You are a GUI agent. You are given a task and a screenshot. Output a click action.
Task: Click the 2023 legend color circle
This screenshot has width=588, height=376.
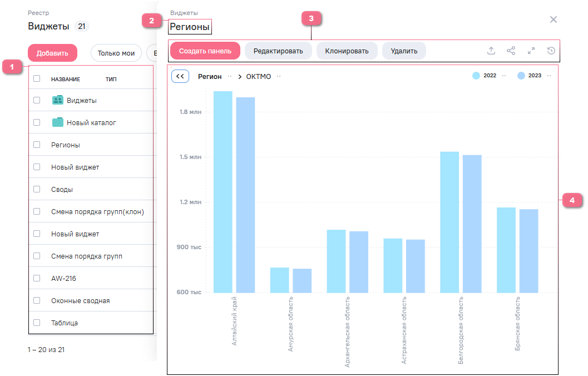click(x=521, y=76)
